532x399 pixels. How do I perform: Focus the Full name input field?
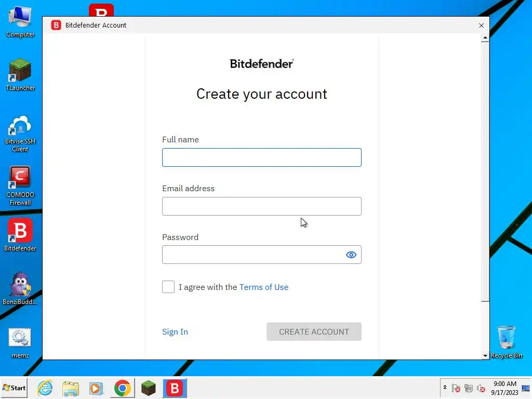262,157
